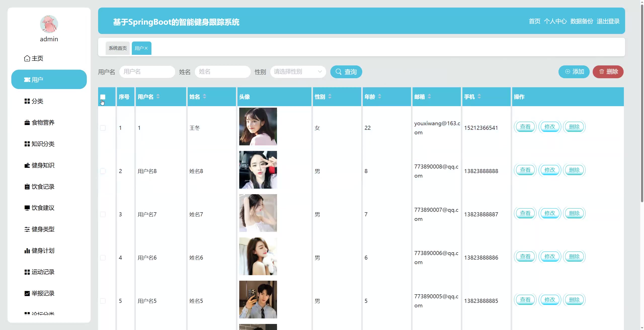Screen dimensions: 644x330
Task: Close the 用户 tab with its X
Action: (146, 48)
